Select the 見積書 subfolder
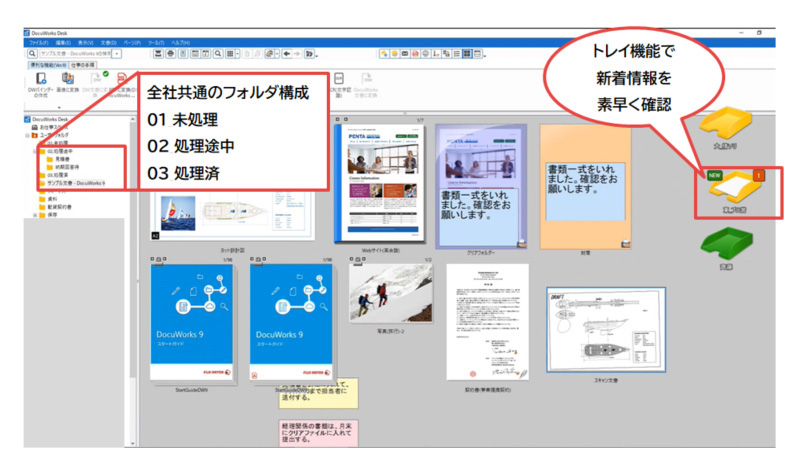 point(58,159)
